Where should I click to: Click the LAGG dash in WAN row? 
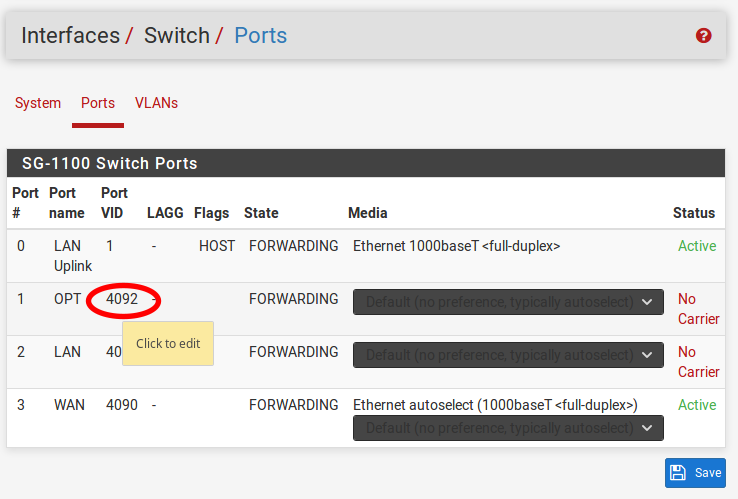click(154, 405)
